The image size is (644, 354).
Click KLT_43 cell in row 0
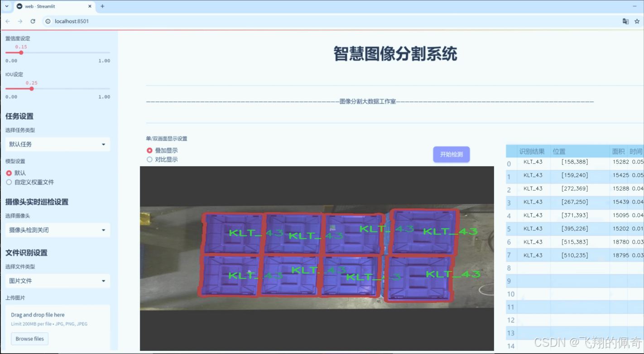click(533, 162)
